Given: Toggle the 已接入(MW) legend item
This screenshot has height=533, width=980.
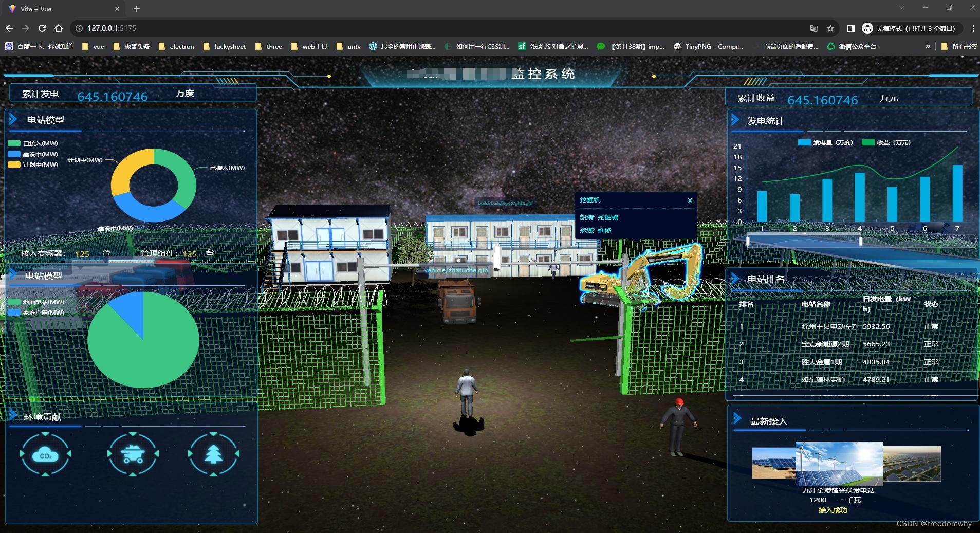Looking at the screenshot, I should coord(33,143).
